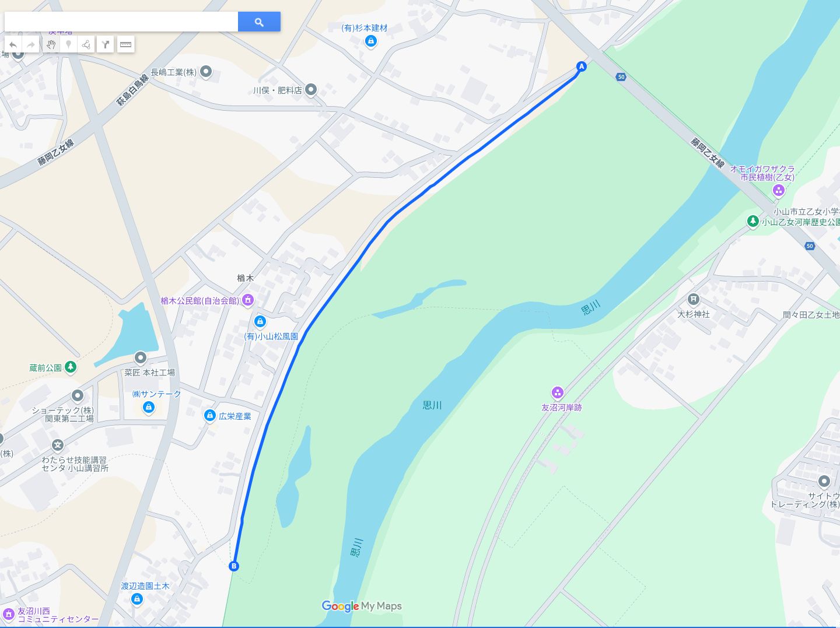Click the 蔵前公園 park icon
Image resolution: width=840 pixels, height=628 pixels.
71,367
